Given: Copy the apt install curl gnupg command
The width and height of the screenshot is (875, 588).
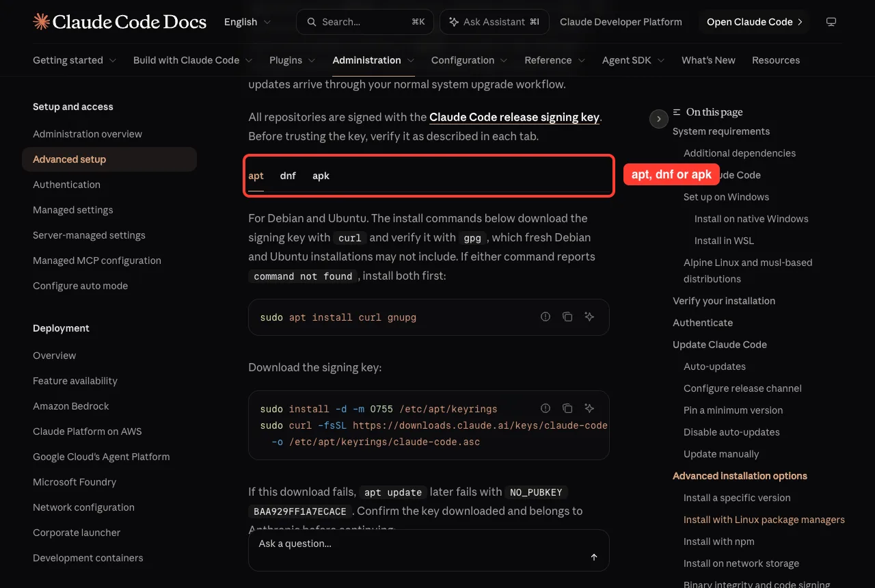Looking at the screenshot, I should (567, 317).
